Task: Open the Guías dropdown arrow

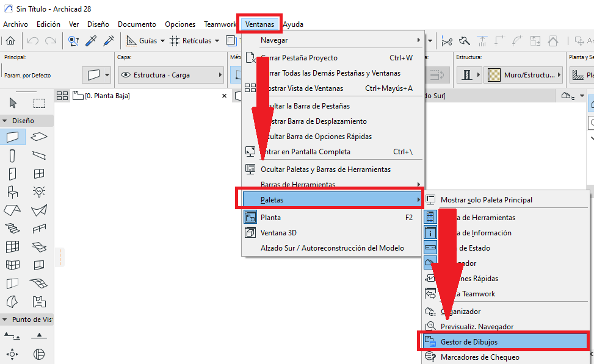Action: [162, 41]
